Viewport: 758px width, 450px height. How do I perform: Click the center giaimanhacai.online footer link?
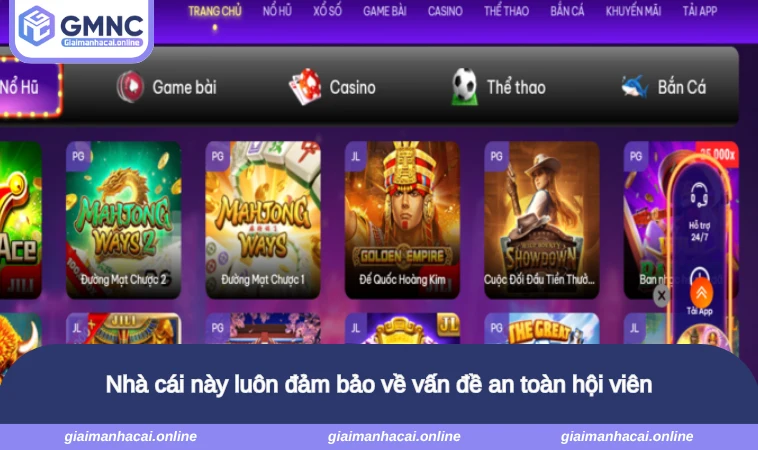394,436
